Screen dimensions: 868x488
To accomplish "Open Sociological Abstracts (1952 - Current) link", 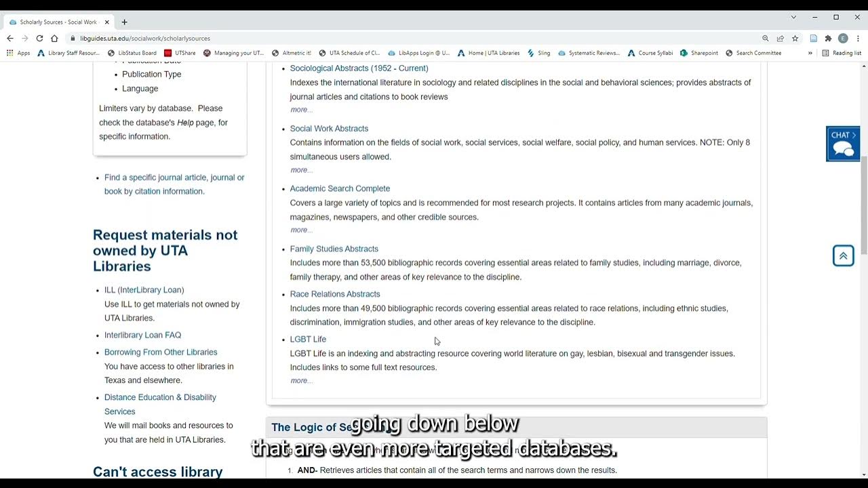I will click(359, 68).
